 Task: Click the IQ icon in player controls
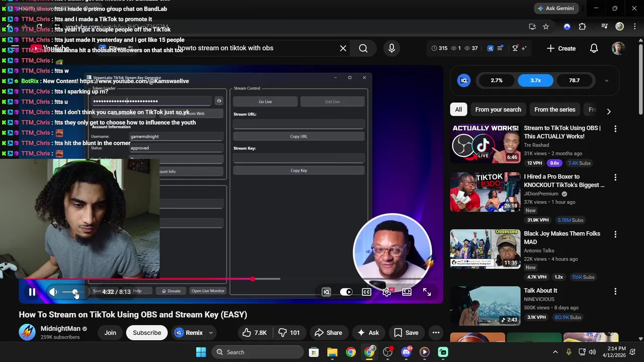tap(326, 292)
